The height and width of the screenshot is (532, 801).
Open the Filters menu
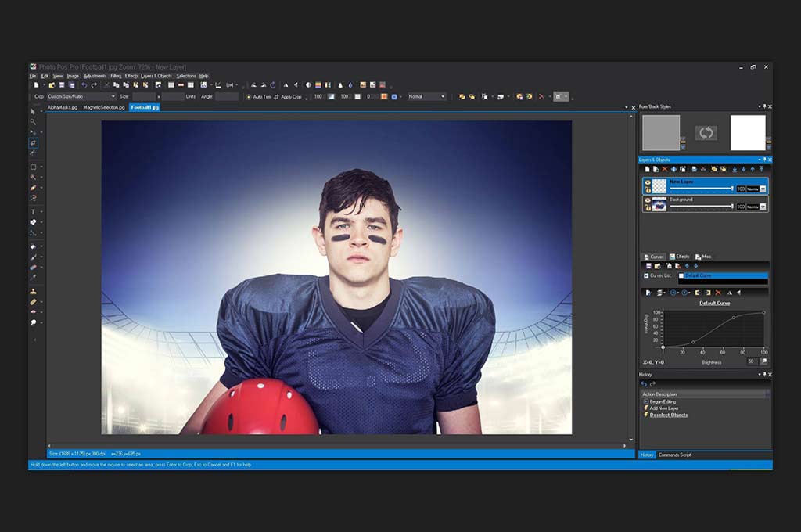pos(116,76)
